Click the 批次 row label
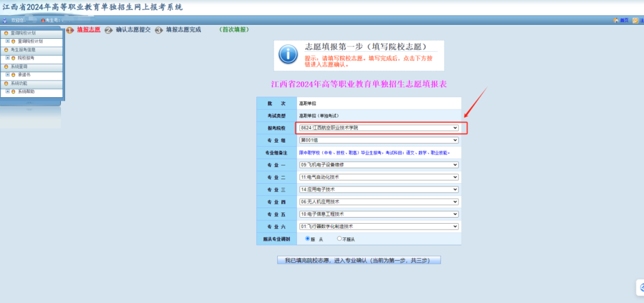Viewport: 644px width, 303px height. pos(277,103)
